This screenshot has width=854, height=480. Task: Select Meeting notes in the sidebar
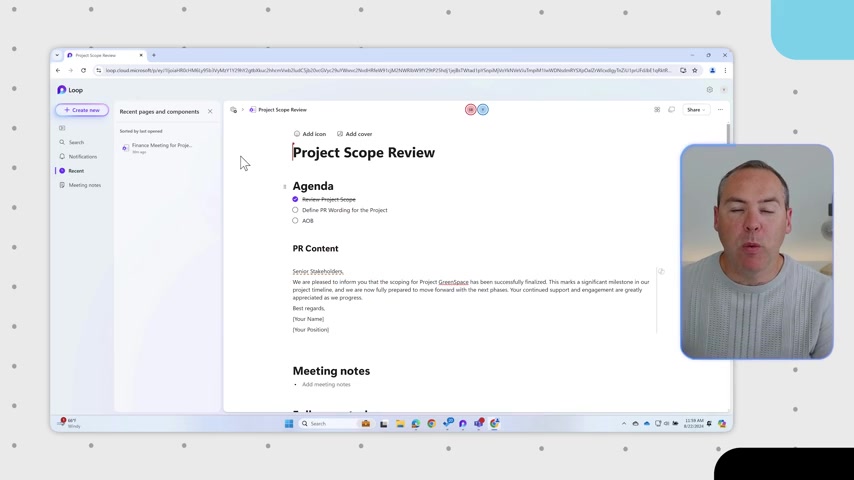pos(84,185)
